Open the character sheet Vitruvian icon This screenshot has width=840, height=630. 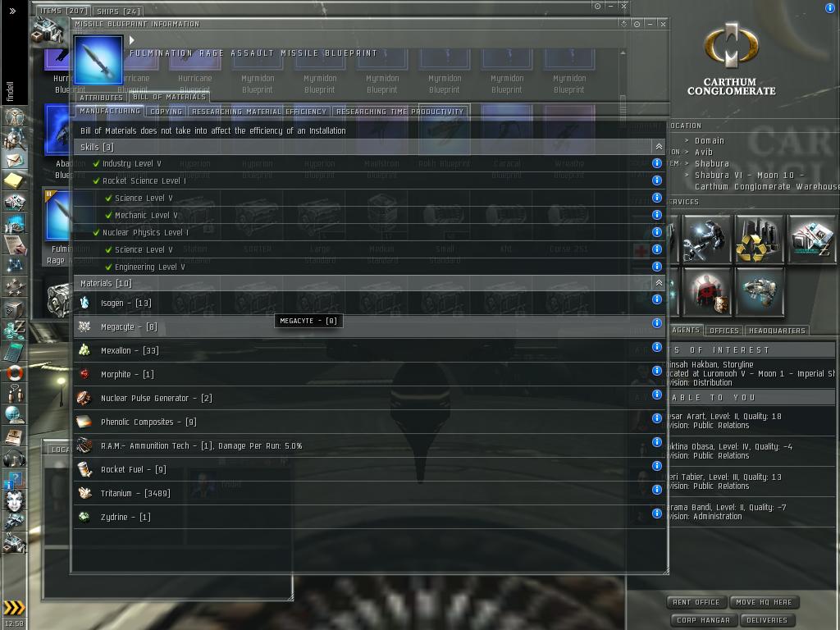pyautogui.click(x=14, y=116)
